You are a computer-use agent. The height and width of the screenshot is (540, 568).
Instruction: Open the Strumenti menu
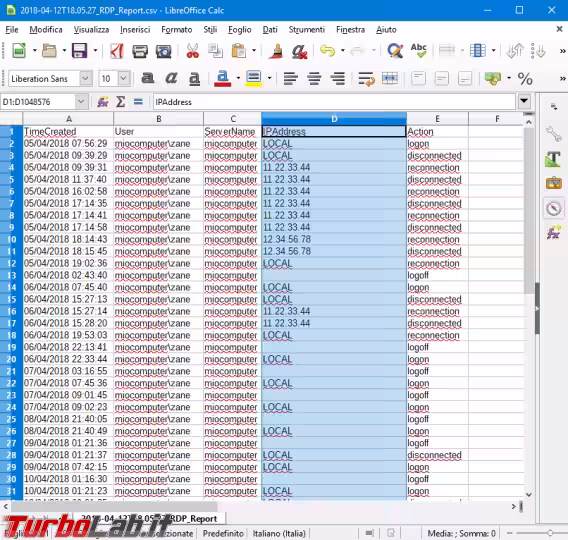[306, 30]
